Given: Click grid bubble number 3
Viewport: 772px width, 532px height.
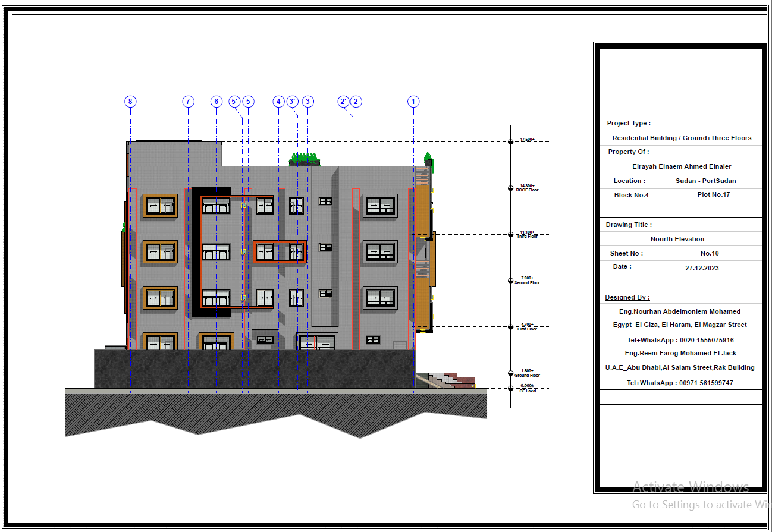Looking at the screenshot, I should click(307, 102).
